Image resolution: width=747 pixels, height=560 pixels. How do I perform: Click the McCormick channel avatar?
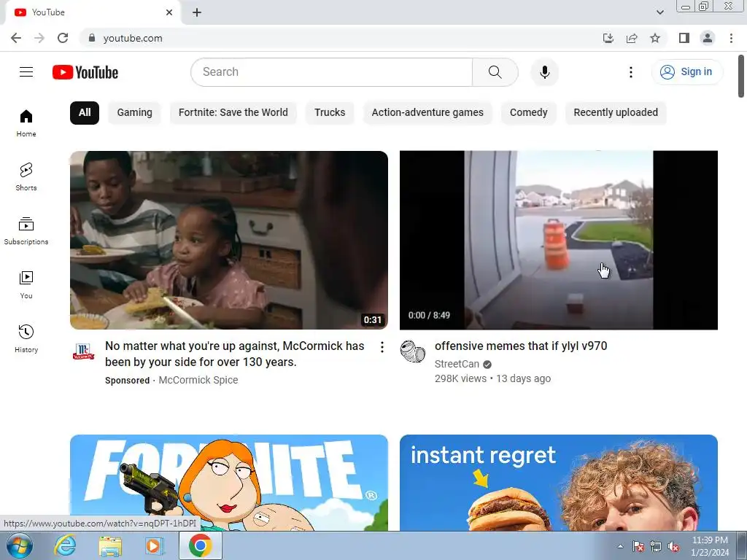click(83, 351)
